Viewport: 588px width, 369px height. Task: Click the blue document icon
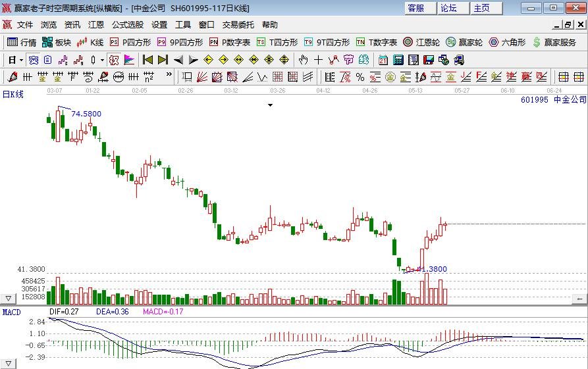pyautogui.click(x=47, y=60)
